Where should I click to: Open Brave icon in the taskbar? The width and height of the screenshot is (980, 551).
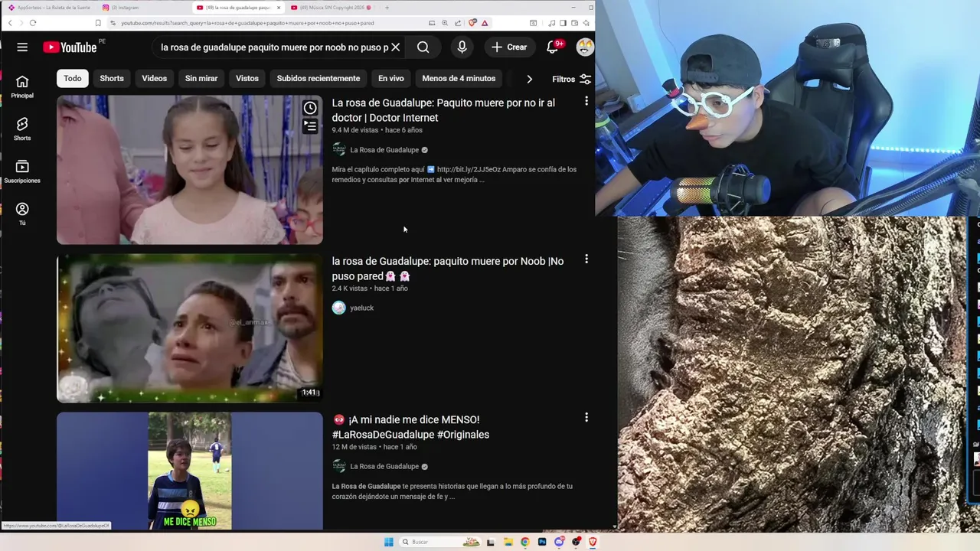[x=593, y=542]
